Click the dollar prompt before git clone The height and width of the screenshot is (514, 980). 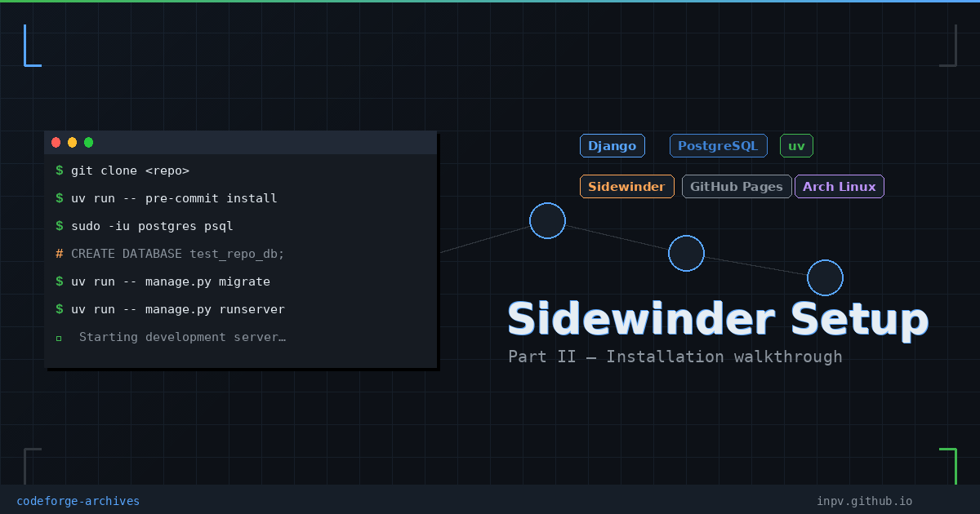pyautogui.click(x=59, y=171)
